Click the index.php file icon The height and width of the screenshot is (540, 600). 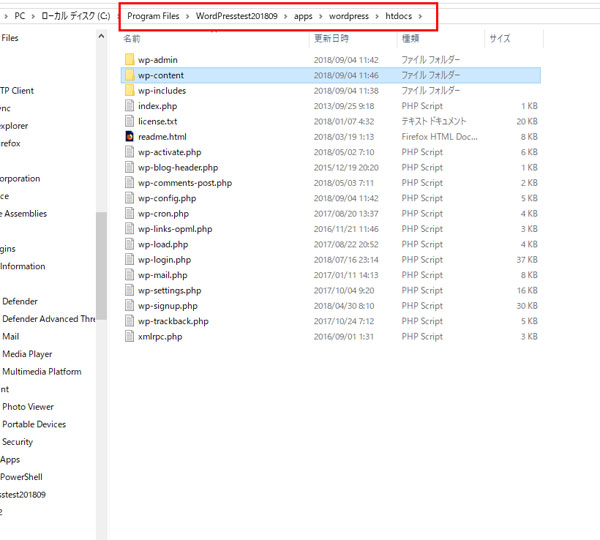click(129, 106)
